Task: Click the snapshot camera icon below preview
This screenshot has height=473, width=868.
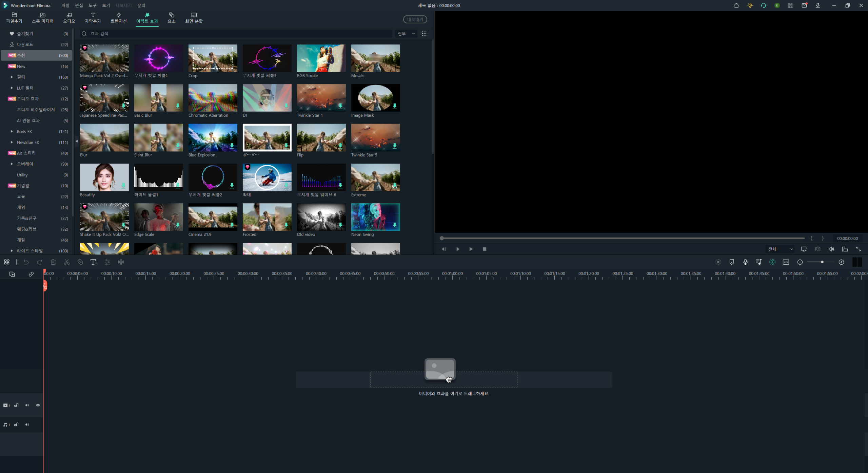Action: pos(818,249)
